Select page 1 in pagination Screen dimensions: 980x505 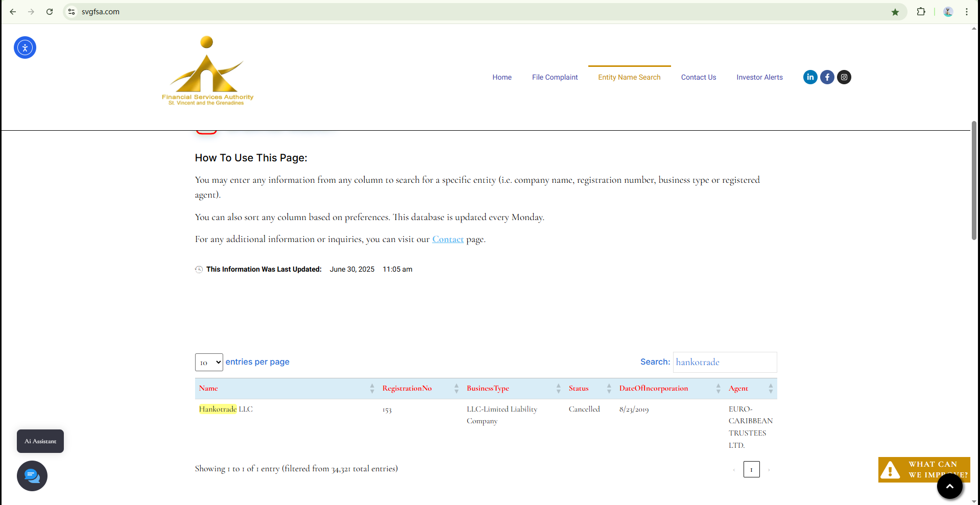tap(751, 469)
